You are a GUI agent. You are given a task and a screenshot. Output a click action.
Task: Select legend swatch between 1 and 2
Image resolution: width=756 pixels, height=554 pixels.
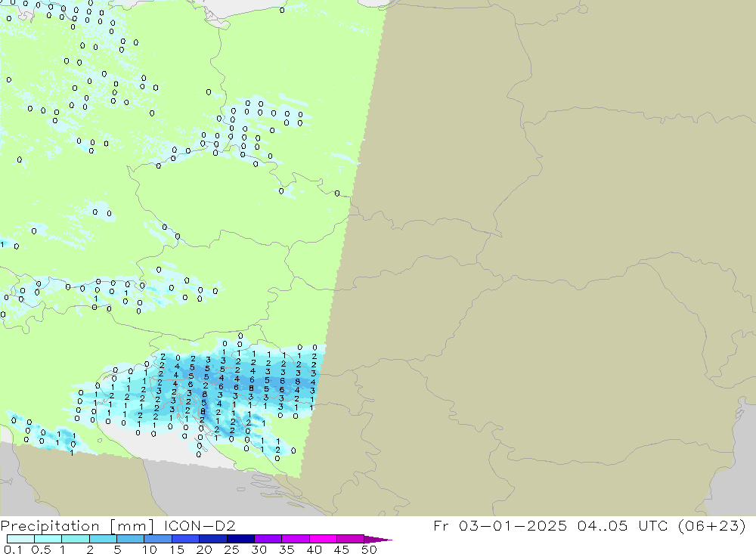click(x=76, y=539)
